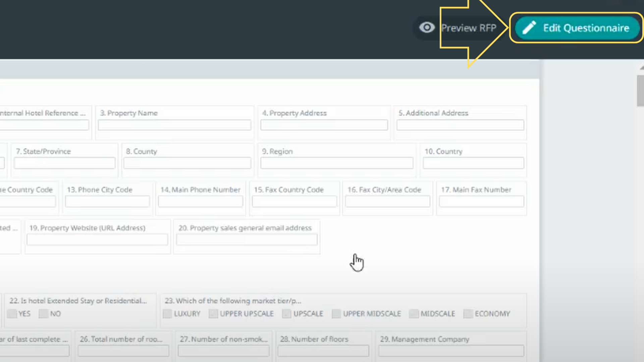Select the UPSCALE checkbox
The height and width of the screenshot is (362, 644).
point(286,314)
